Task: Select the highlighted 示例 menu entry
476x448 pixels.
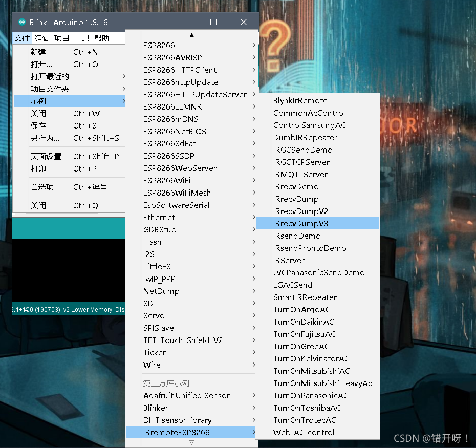Action: 69,101
